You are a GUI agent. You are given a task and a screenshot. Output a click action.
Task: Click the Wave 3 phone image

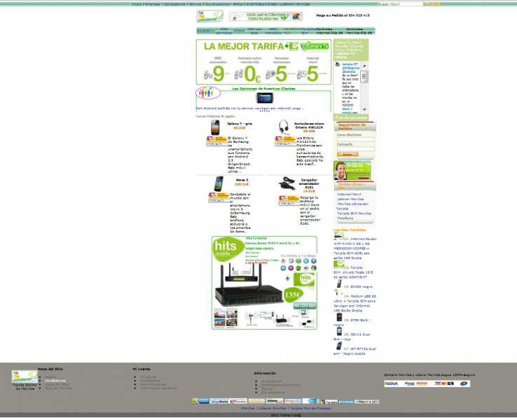pos(219,184)
